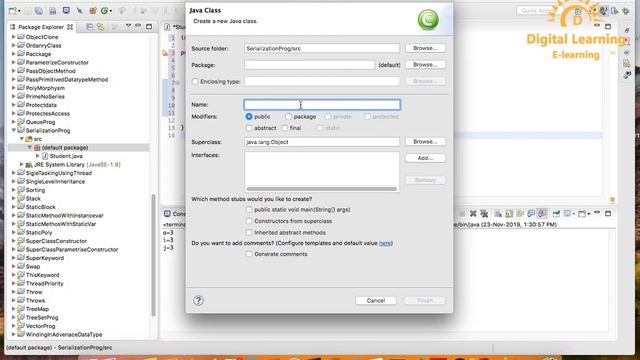Browse for the Superclass
The width and height of the screenshot is (640, 360).
425,142
